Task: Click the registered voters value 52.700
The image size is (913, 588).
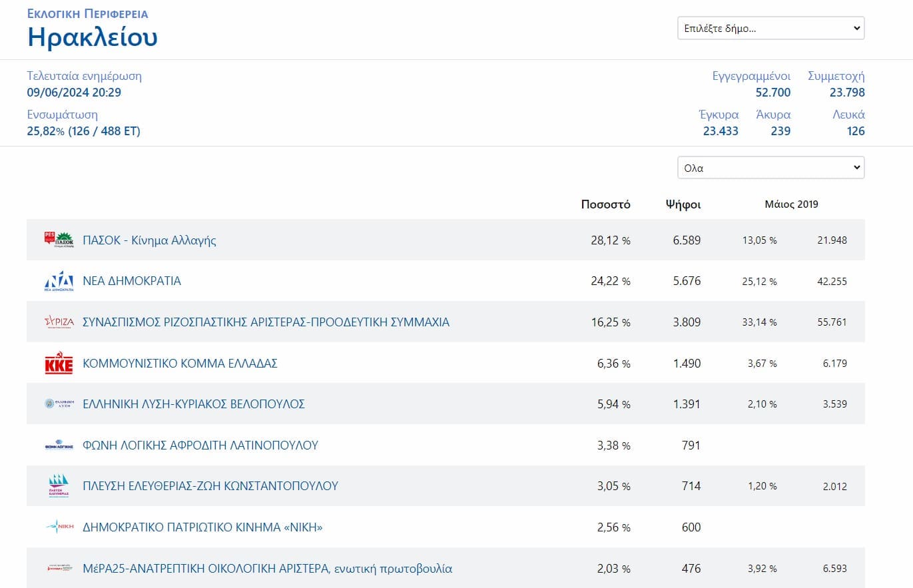Action: 773,93
